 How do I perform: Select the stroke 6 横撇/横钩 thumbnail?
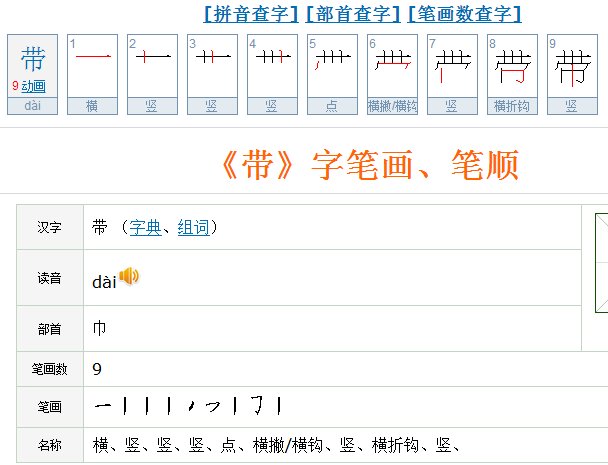coord(392,74)
